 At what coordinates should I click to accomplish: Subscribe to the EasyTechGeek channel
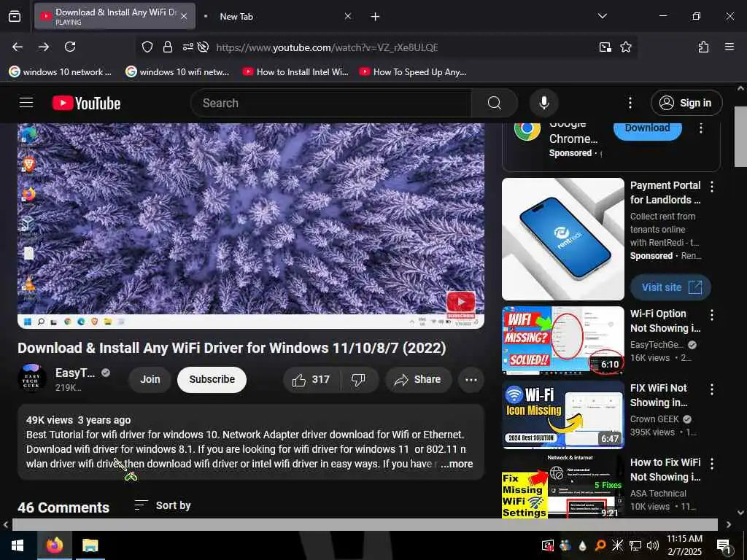pos(212,379)
